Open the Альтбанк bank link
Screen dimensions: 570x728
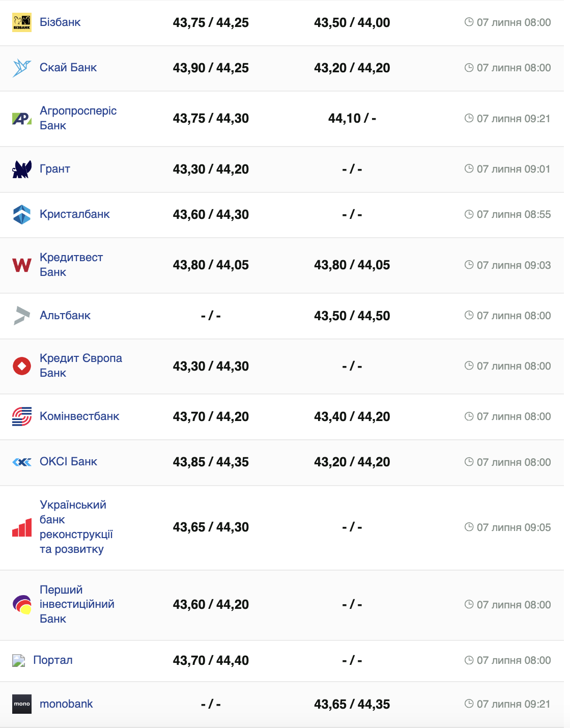pos(65,316)
